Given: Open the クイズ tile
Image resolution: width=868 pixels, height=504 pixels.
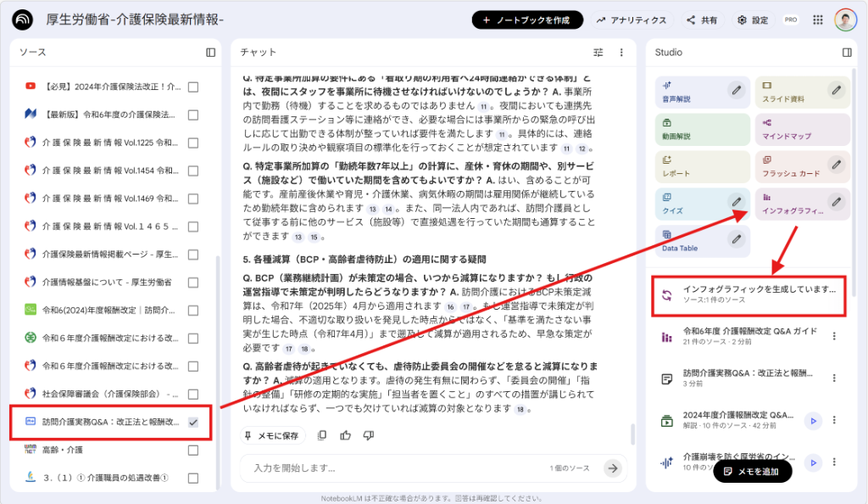Looking at the screenshot, I should (x=702, y=204).
